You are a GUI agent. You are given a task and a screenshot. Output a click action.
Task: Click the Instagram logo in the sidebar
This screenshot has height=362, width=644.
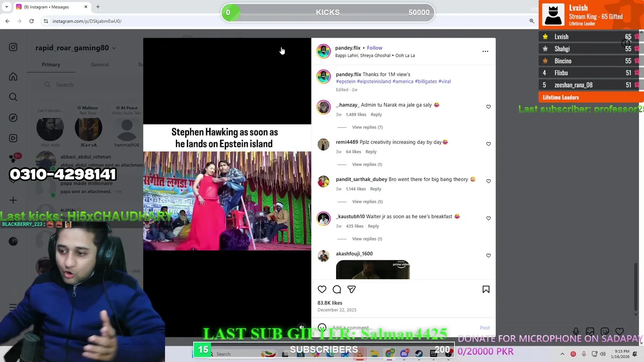pos(13,47)
